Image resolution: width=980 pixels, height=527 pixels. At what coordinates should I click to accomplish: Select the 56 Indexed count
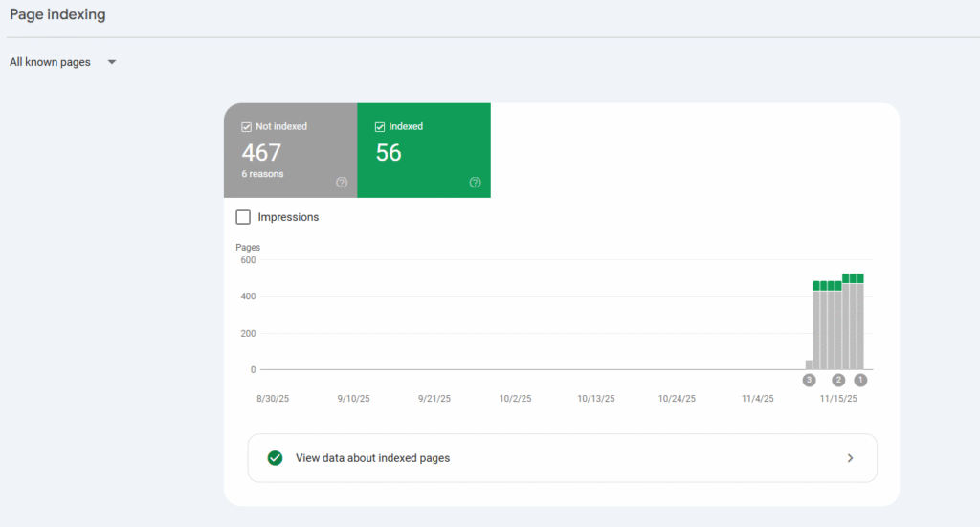coord(389,153)
